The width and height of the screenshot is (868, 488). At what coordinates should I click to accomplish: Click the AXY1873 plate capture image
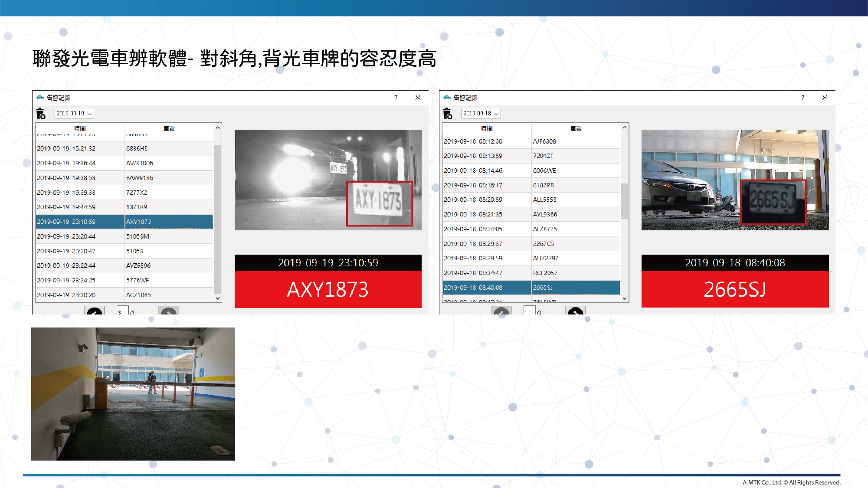328,180
